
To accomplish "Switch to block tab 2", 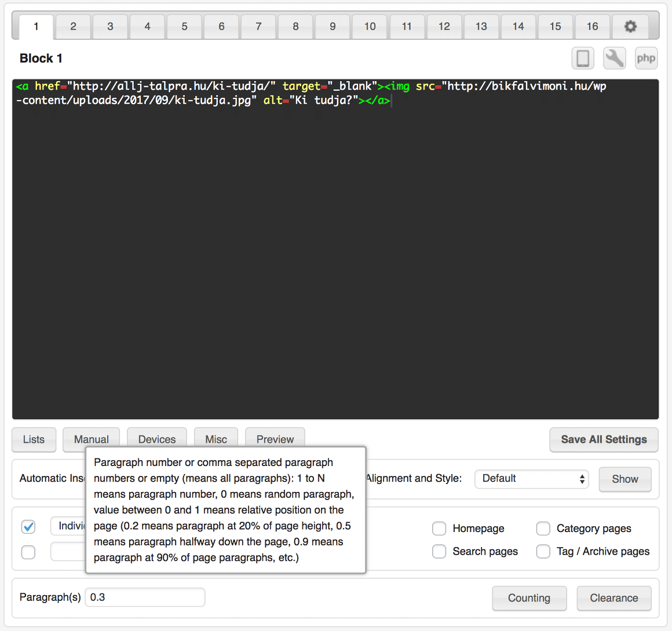I will click(x=74, y=27).
